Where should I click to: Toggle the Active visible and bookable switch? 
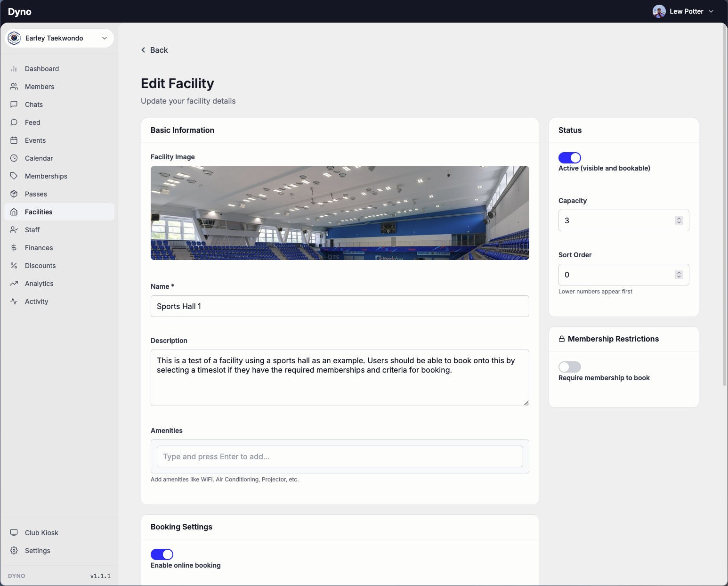pyautogui.click(x=570, y=158)
